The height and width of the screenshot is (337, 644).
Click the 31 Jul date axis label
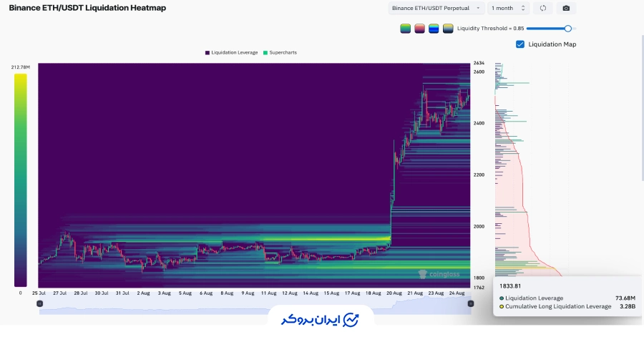122,293
